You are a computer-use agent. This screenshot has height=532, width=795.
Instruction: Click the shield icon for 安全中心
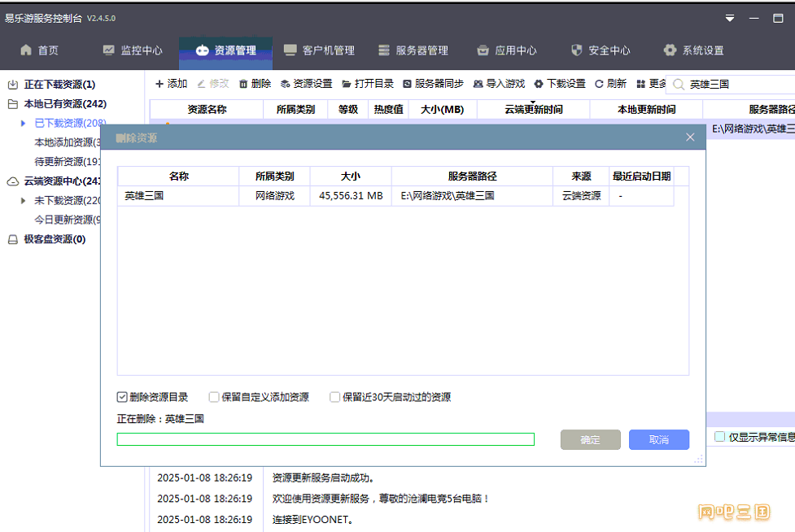pos(576,50)
